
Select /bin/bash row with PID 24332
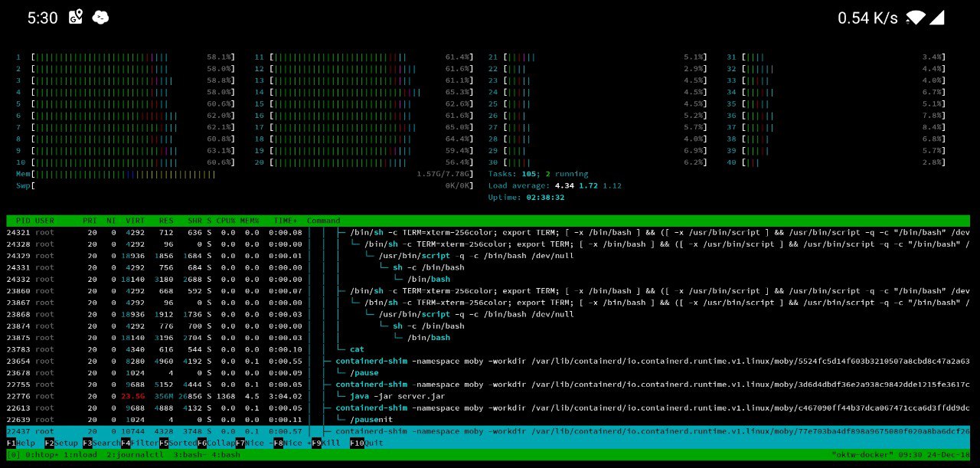tap(488, 279)
